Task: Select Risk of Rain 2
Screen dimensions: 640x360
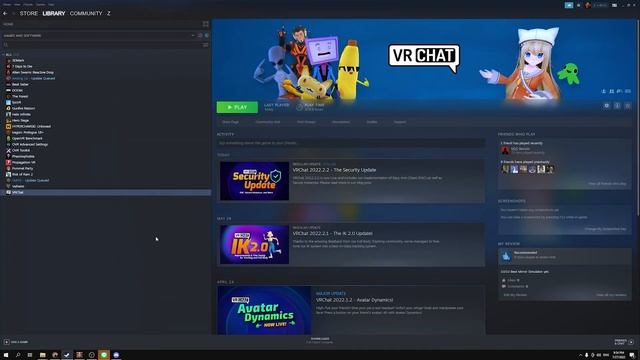Action: (22, 174)
